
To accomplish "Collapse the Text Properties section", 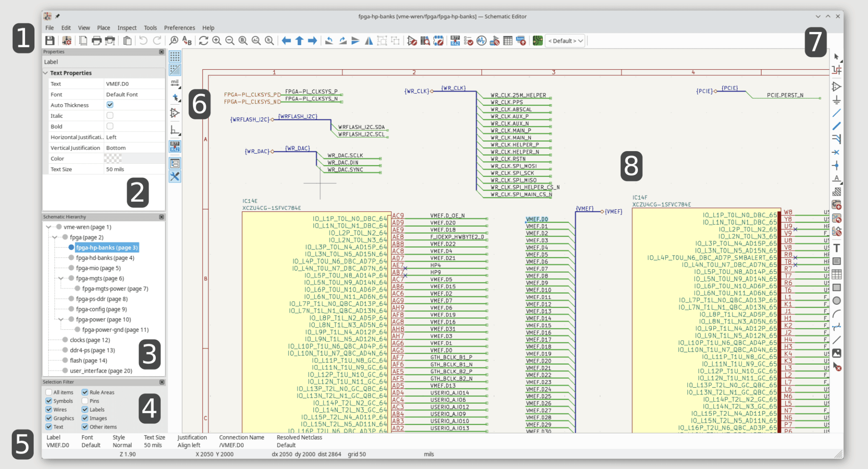I will click(x=46, y=73).
